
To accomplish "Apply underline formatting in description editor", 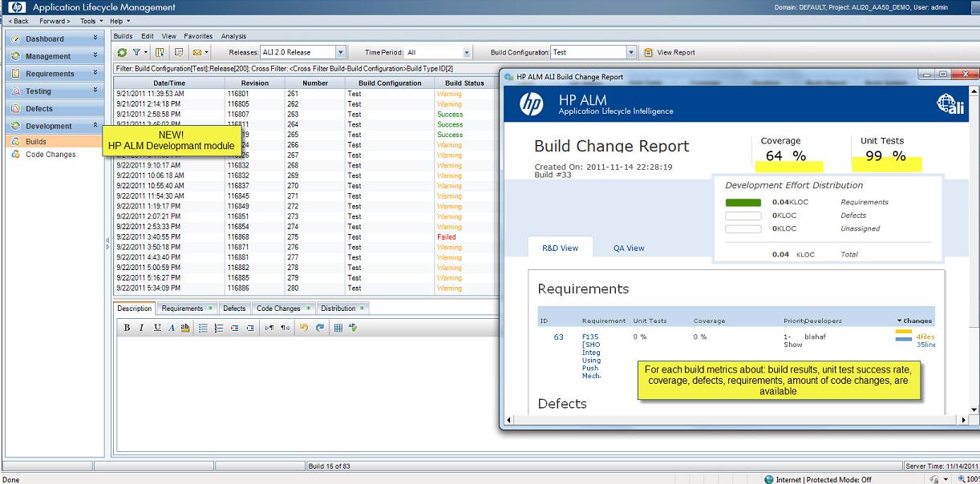I will pyautogui.click(x=157, y=328).
